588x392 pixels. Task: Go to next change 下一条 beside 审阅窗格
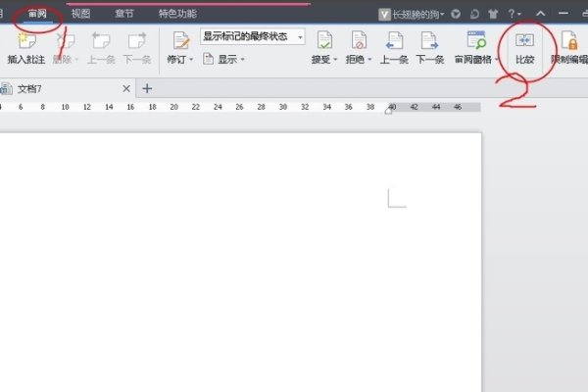click(430, 48)
